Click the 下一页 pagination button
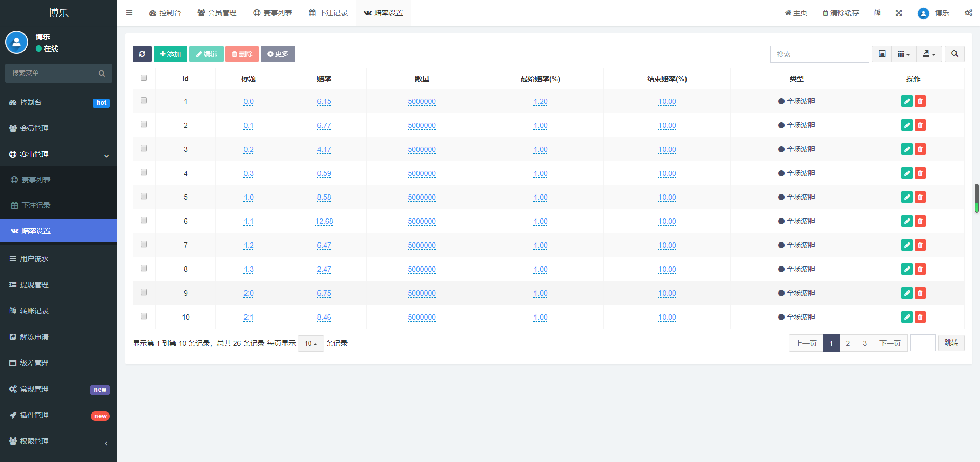The image size is (980, 462). click(890, 343)
